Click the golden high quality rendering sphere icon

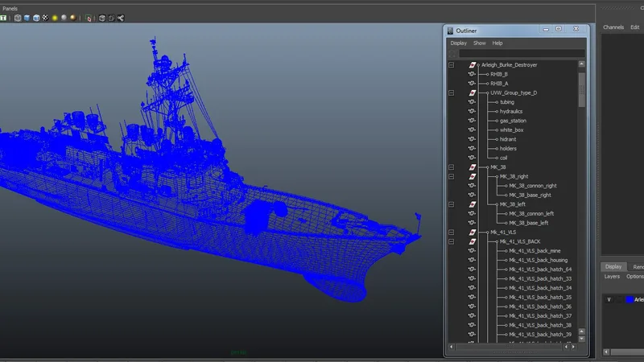(x=73, y=18)
